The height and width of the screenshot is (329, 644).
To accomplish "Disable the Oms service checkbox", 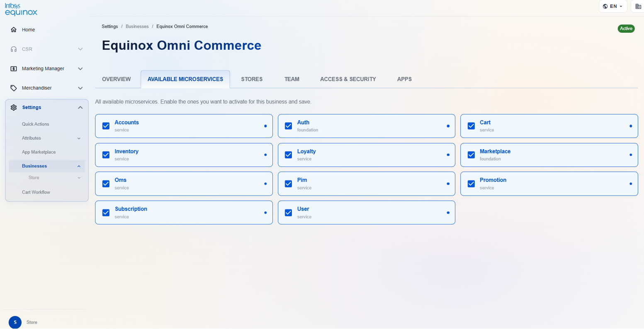I will pos(106,184).
